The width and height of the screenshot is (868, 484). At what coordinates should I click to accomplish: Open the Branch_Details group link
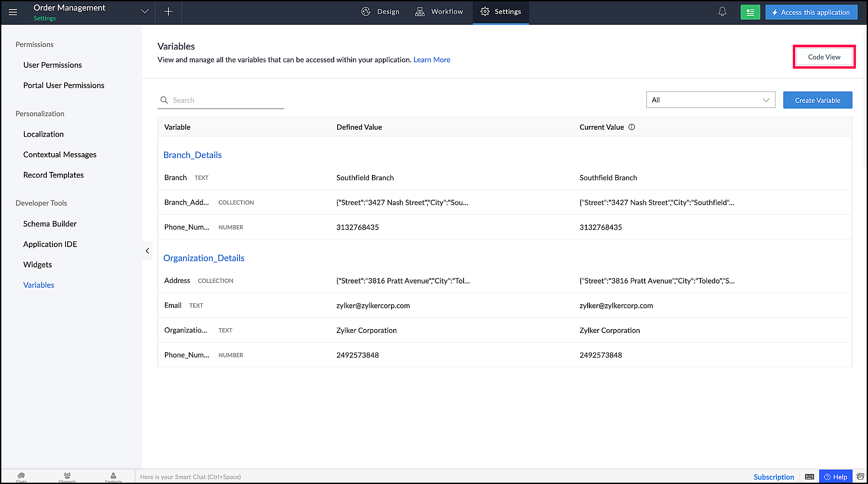(x=192, y=155)
